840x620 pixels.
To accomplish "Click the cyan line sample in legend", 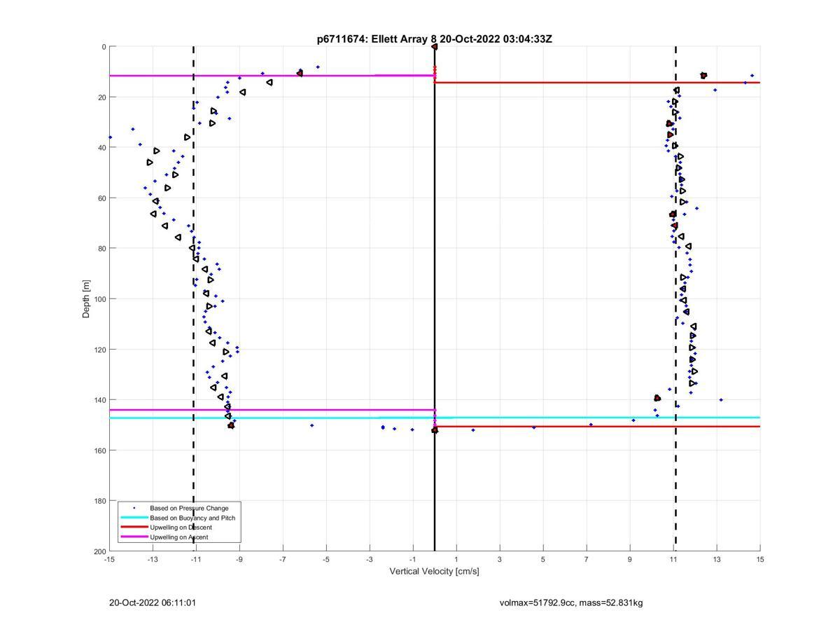I will [x=134, y=518].
